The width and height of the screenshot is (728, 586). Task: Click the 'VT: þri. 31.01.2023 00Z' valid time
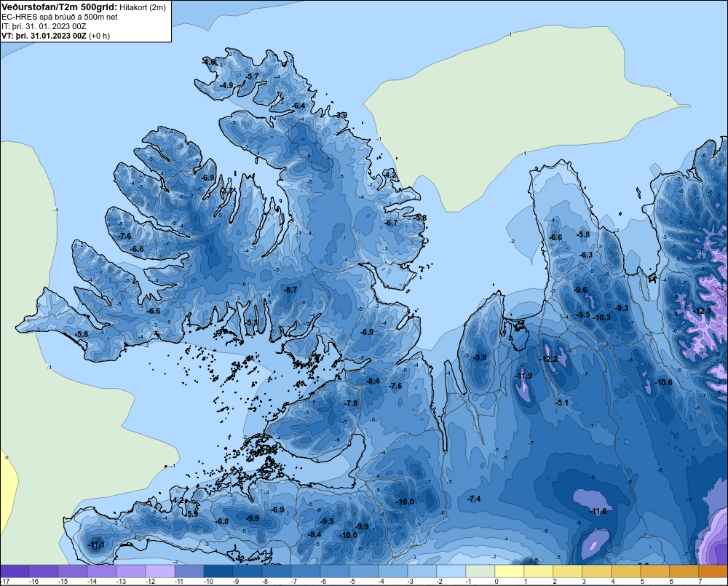tap(44, 36)
